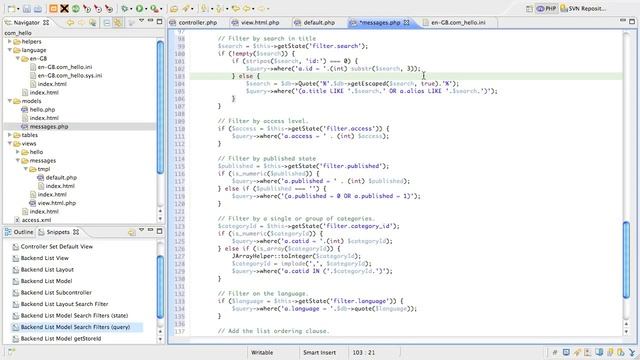Click the Back navigation arrow in main toolbar
This screenshot has width=640, height=360.
pos(247,9)
